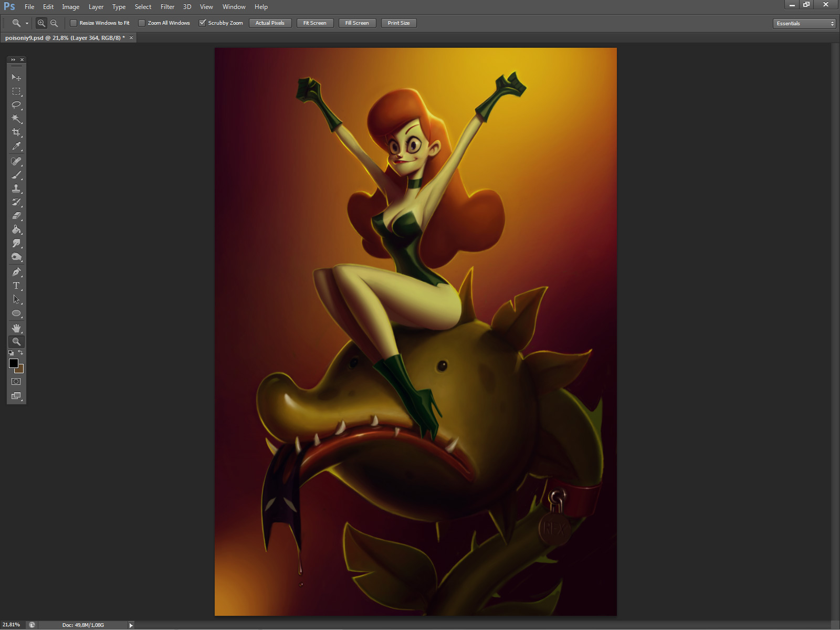
Task: Toggle Quick Mask mode
Action: [x=16, y=382]
